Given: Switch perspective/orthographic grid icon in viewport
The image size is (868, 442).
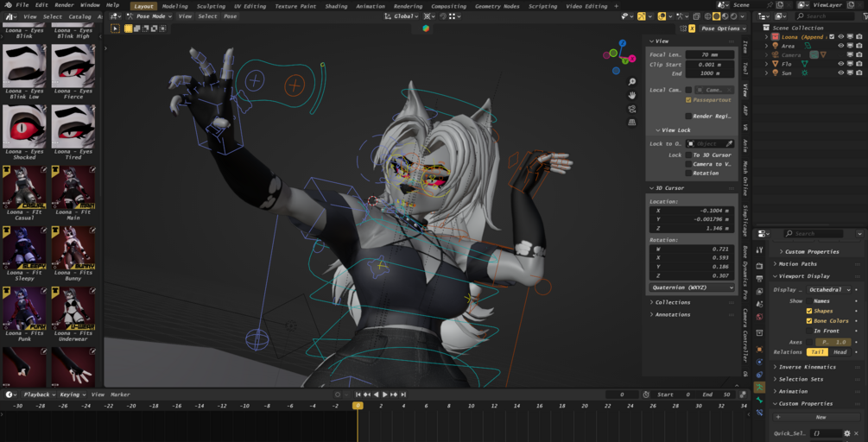Looking at the screenshot, I should (631, 123).
